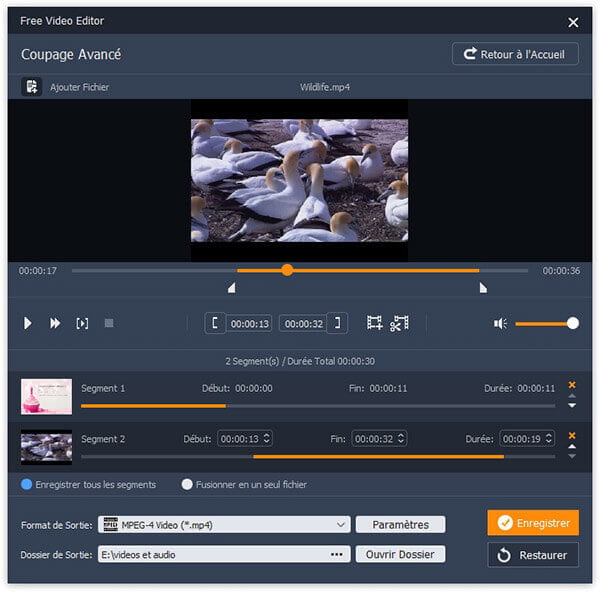
Task: Close the Free Video Editor window
Action: [573, 22]
